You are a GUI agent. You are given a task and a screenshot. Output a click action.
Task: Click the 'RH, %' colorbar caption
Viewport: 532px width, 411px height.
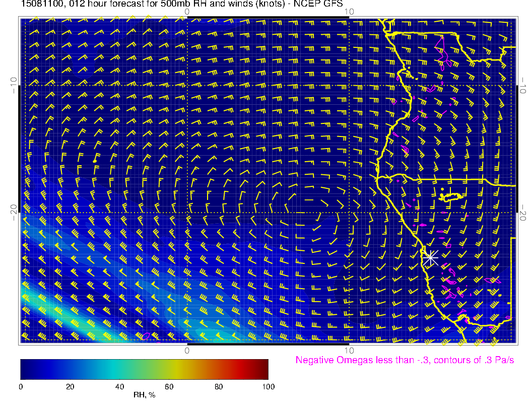click(144, 395)
